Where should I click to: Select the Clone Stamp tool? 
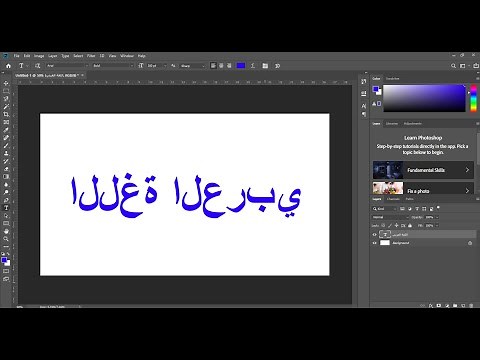[6, 153]
